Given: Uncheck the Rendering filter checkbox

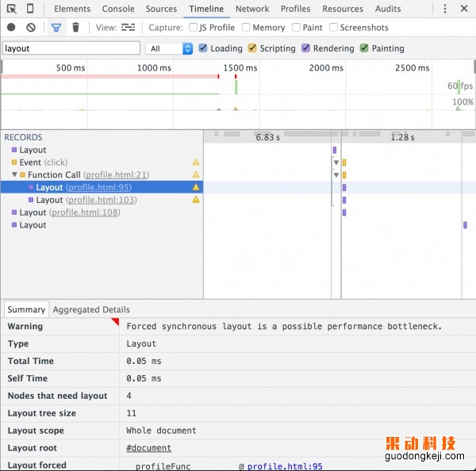Looking at the screenshot, I should (x=305, y=48).
